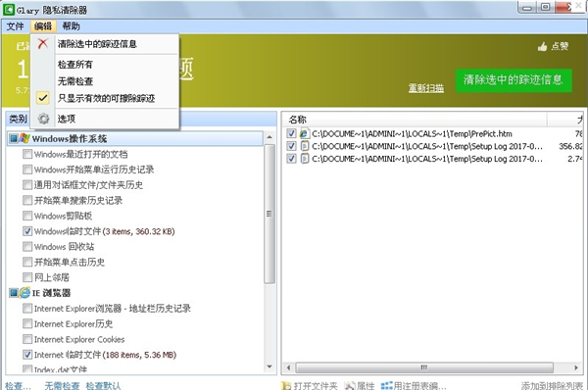Click category list scroll-up arrow
This screenshot has height=390, width=588.
(x=269, y=137)
